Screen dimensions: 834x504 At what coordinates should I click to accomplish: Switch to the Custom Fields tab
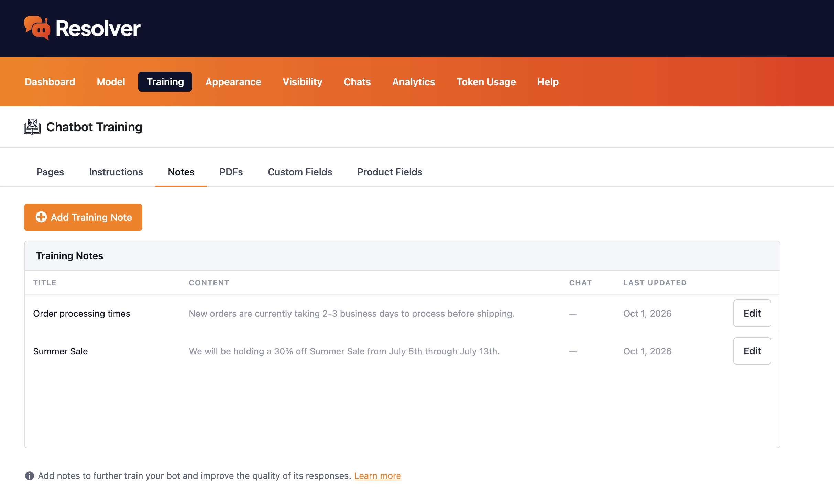click(x=300, y=172)
